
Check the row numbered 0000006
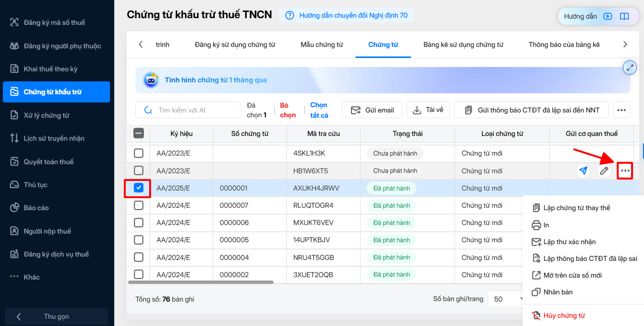pos(138,223)
